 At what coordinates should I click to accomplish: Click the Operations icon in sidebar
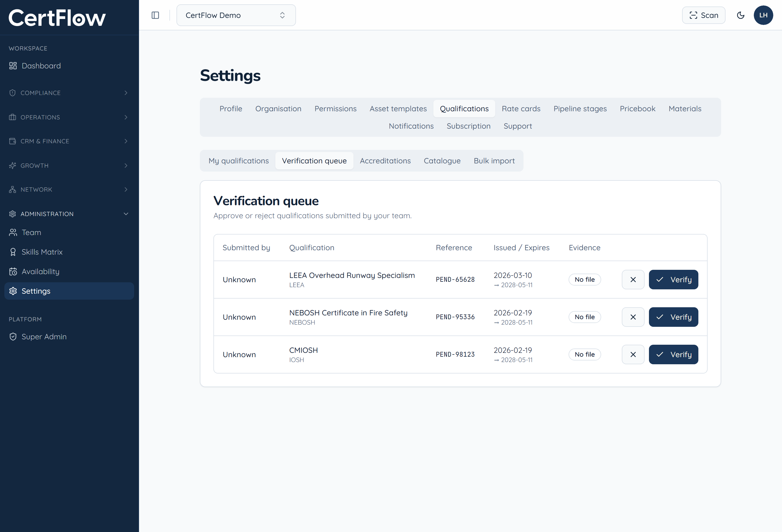tap(12, 117)
